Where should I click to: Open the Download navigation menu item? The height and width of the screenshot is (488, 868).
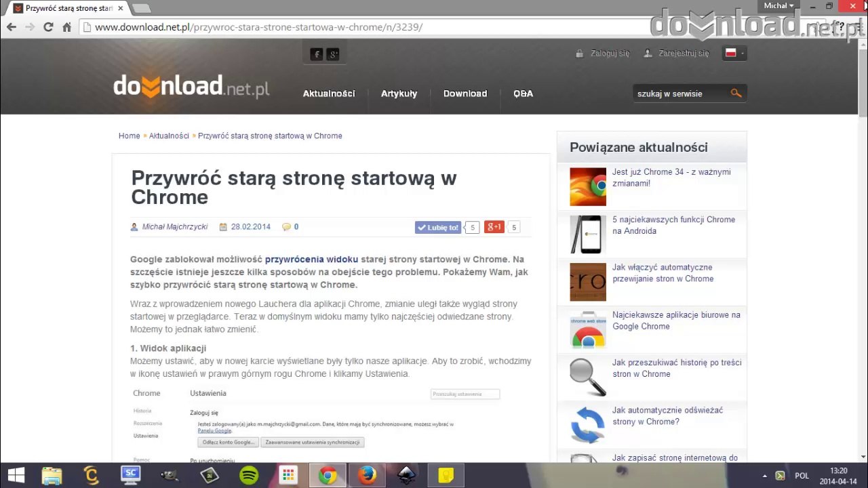pyautogui.click(x=465, y=94)
